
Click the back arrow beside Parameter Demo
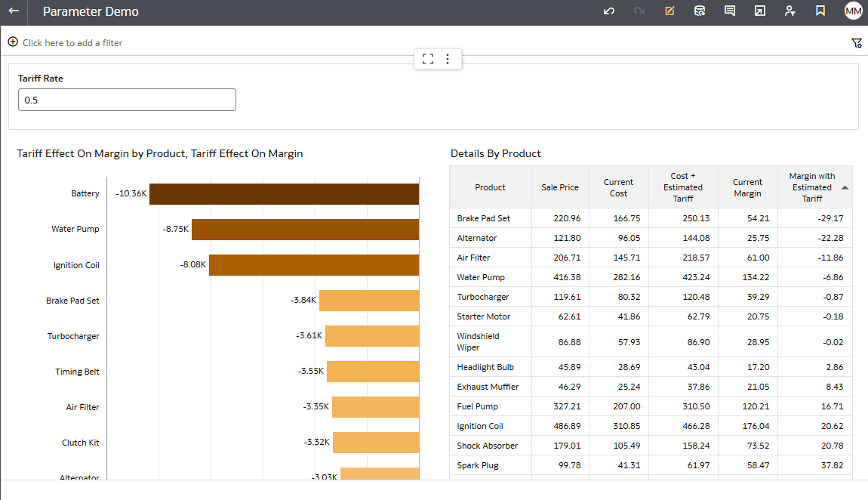click(14, 11)
